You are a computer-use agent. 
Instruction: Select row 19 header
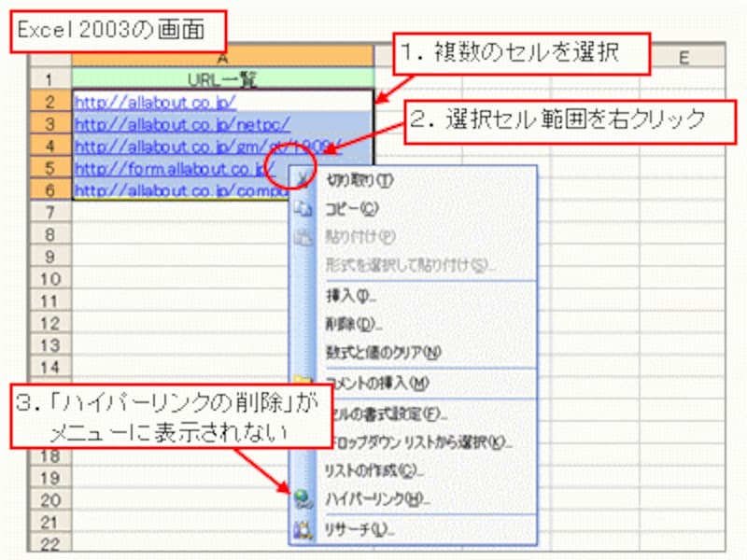click(x=50, y=479)
